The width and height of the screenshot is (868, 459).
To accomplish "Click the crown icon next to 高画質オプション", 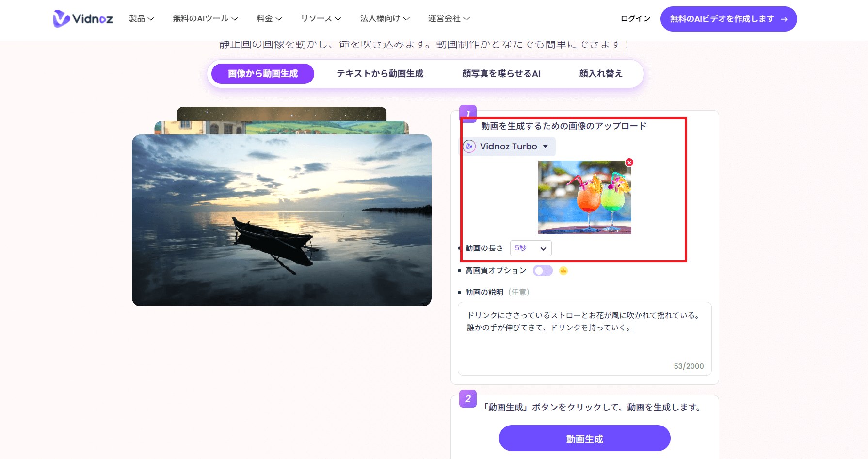I will [563, 270].
